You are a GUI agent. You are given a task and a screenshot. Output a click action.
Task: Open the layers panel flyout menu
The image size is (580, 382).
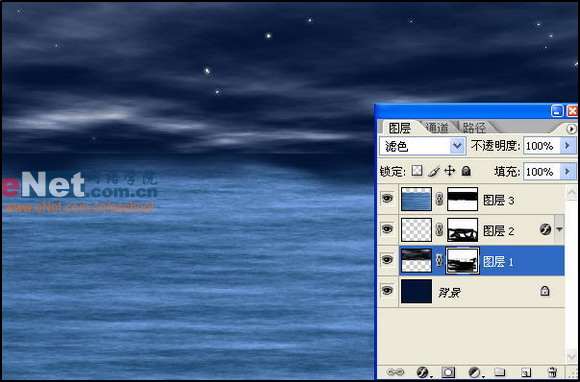point(571,129)
